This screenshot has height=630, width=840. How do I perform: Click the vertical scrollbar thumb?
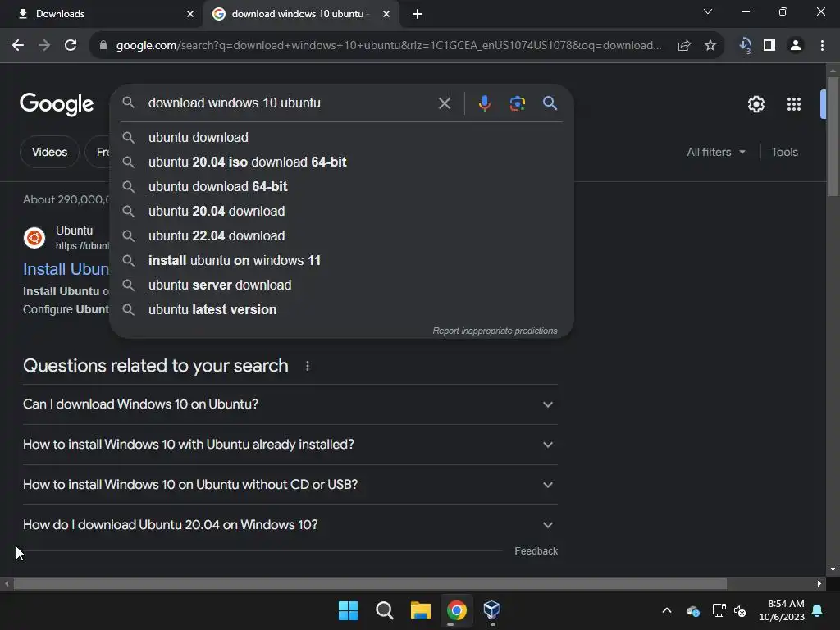[833, 137]
